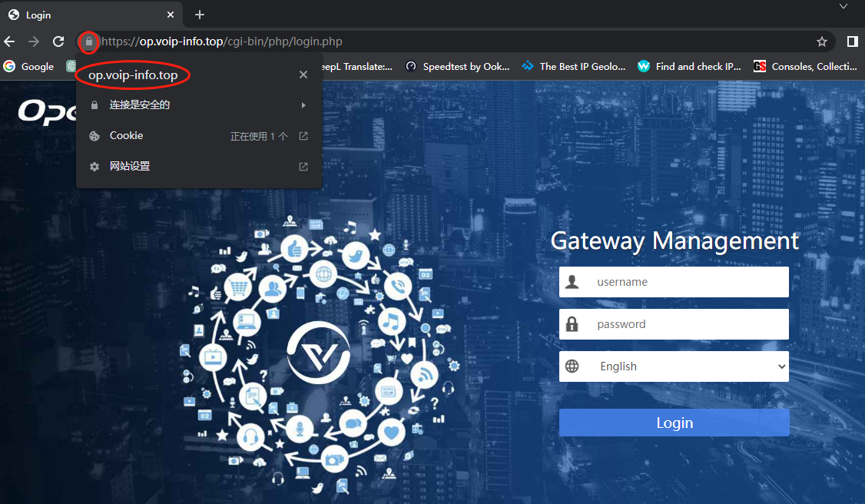Click the op.voip-info.top popup title
Viewport: 865px width, 504px height.
pyautogui.click(x=133, y=75)
